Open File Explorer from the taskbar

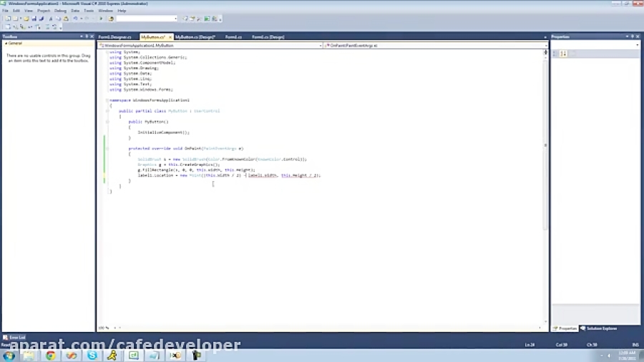pos(29,356)
